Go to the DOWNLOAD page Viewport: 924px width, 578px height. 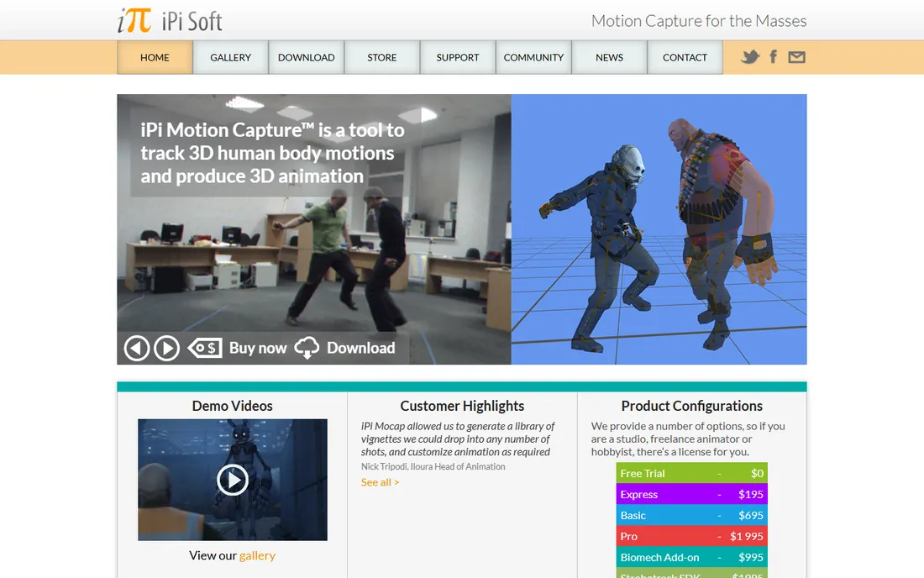(x=307, y=57)
